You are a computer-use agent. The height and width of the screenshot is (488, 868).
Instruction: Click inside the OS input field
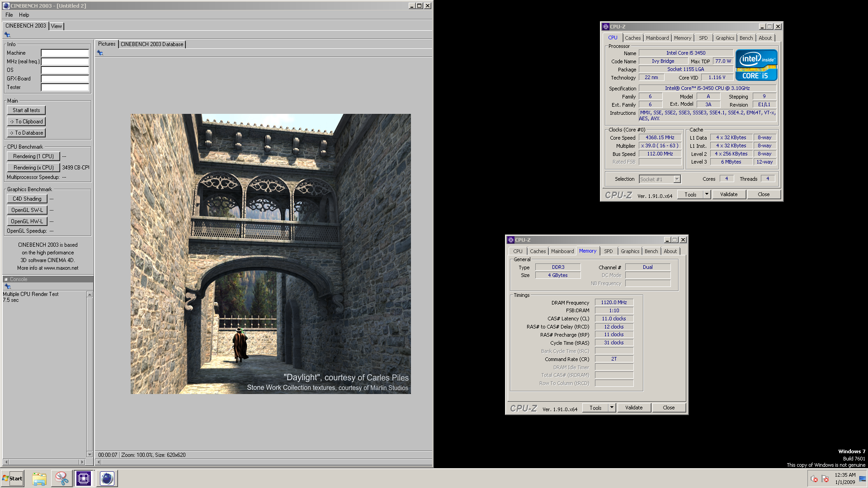(x=65, y=70)
